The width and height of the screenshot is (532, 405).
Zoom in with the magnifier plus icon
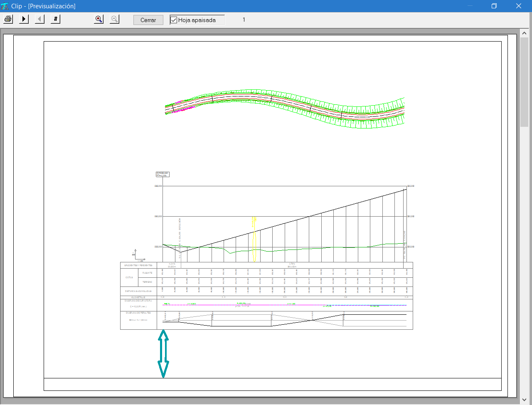99,19
